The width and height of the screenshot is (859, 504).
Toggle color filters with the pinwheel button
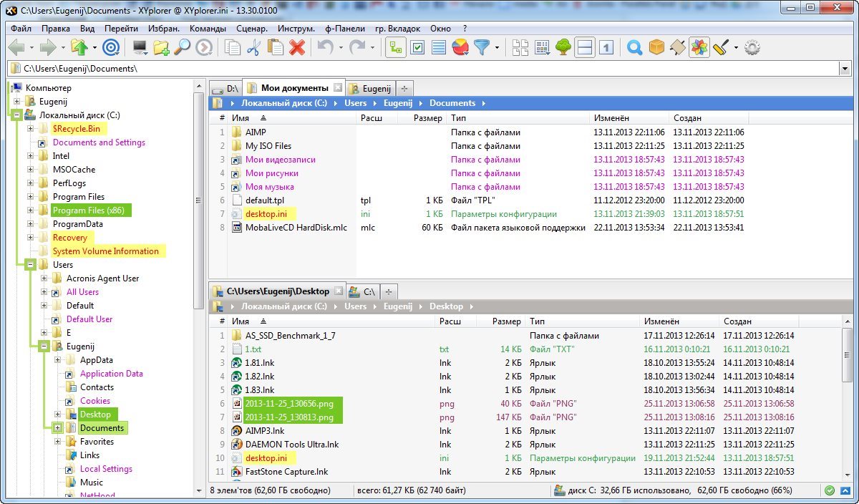click(x=699, y=48)
